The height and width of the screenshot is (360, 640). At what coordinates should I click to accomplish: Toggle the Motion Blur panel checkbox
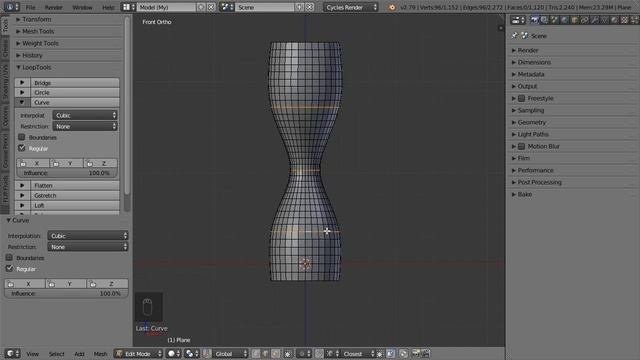point(521,146)
